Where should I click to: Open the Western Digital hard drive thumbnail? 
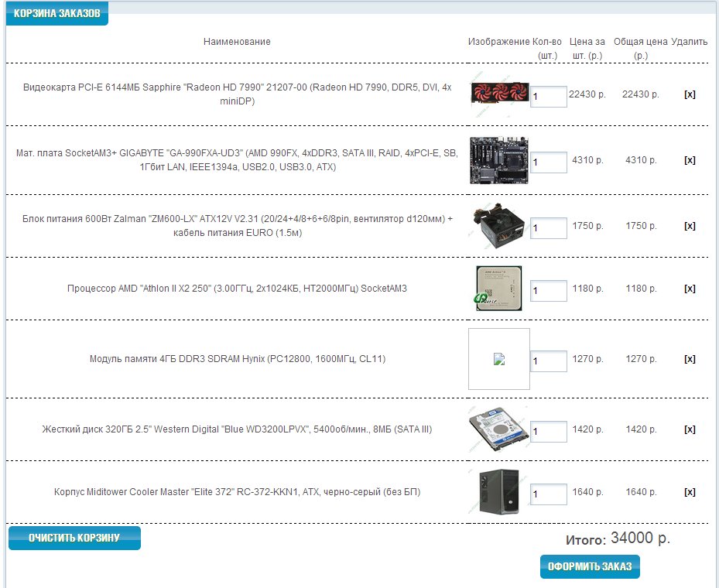click(499, 429)
